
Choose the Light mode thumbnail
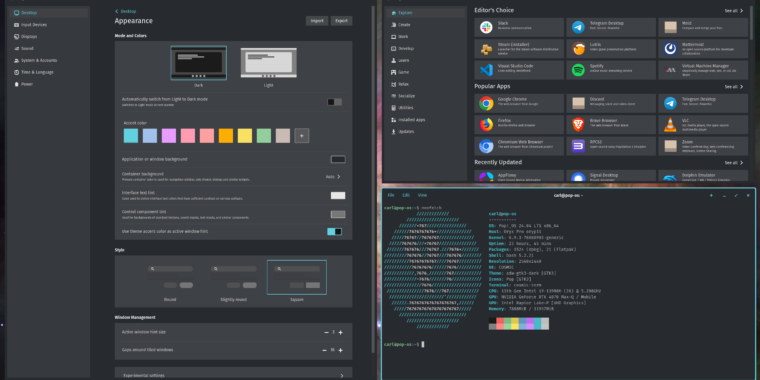pos(269,63)
